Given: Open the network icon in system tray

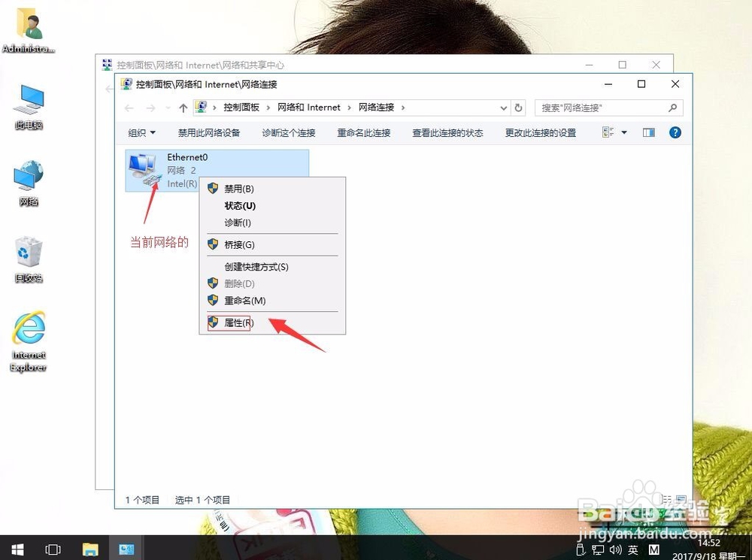Looking at the screenshot, I should point(598,550).
